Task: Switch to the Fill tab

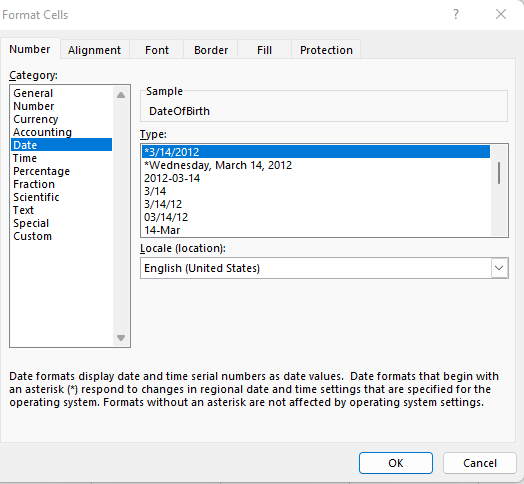Action: [x=264, y=50]
